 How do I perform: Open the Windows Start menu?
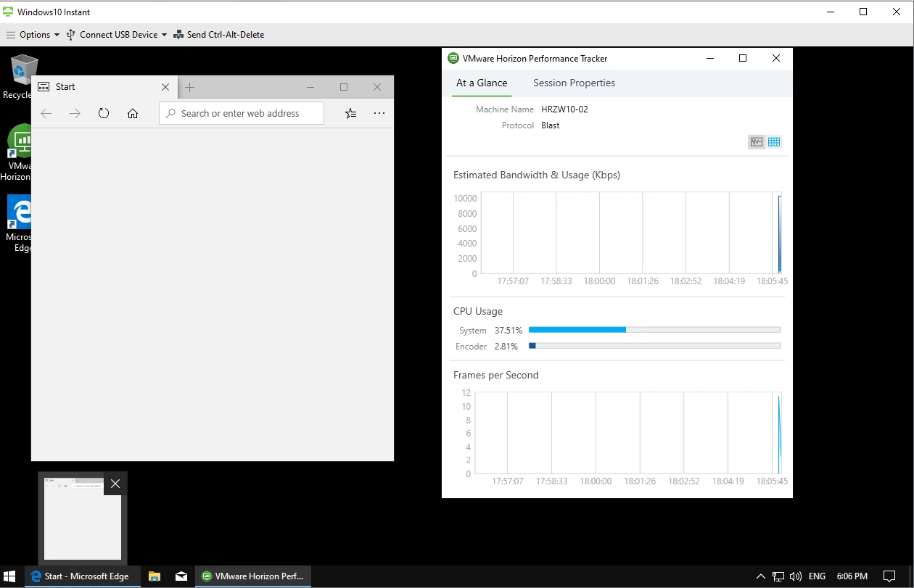click(x=11, y=576)
